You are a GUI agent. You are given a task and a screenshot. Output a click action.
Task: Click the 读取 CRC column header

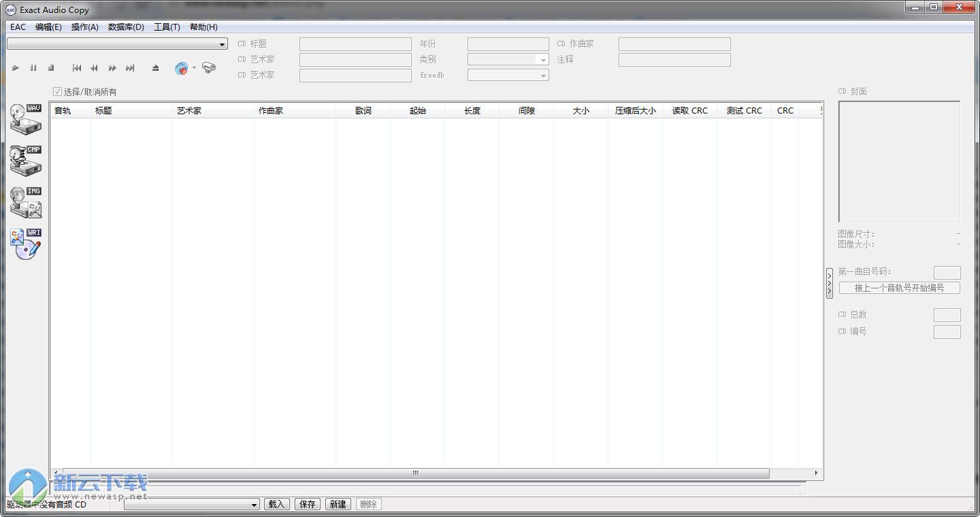(689, 110)
